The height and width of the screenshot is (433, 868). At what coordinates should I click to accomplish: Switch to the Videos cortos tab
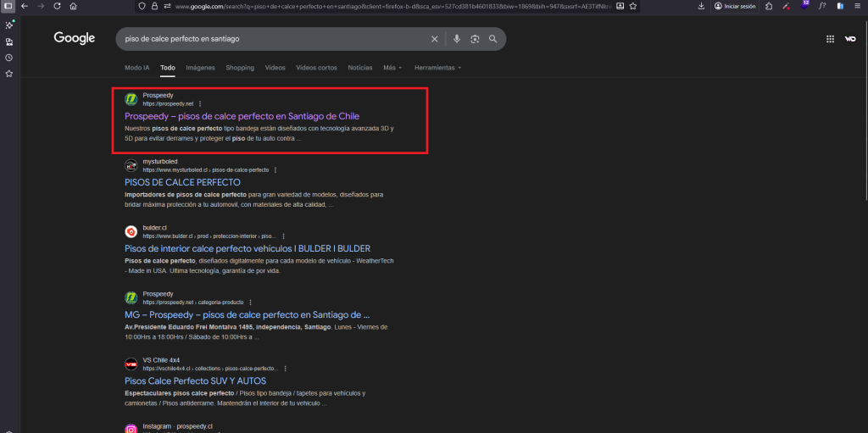pos(317,68)
